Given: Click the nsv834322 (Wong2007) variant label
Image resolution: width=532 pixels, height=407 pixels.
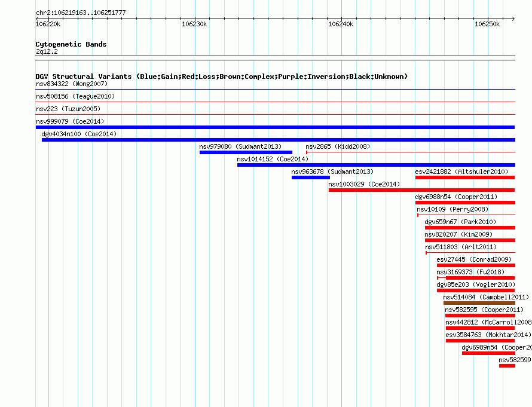Looking at the screenshot, I should tap(72, 84).
